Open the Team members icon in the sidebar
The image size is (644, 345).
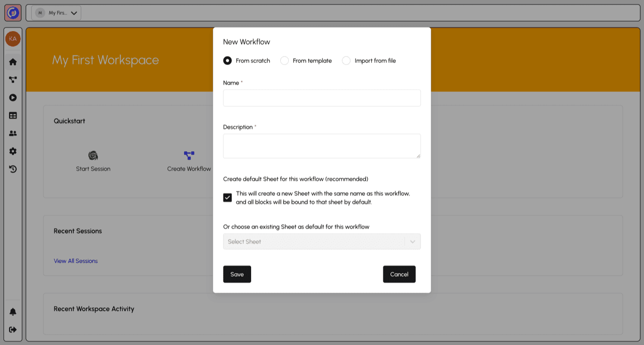[x=13, y=133]
